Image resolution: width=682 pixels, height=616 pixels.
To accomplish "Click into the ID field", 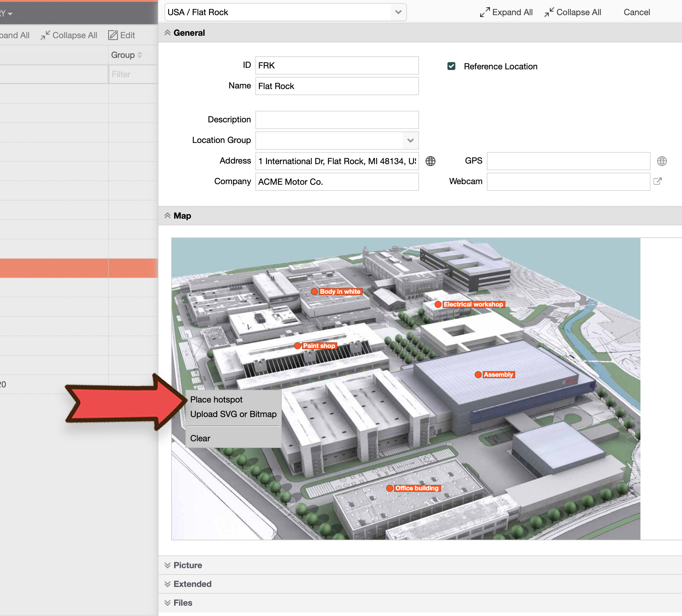I will pyautogui.click(x=337, y=66).
